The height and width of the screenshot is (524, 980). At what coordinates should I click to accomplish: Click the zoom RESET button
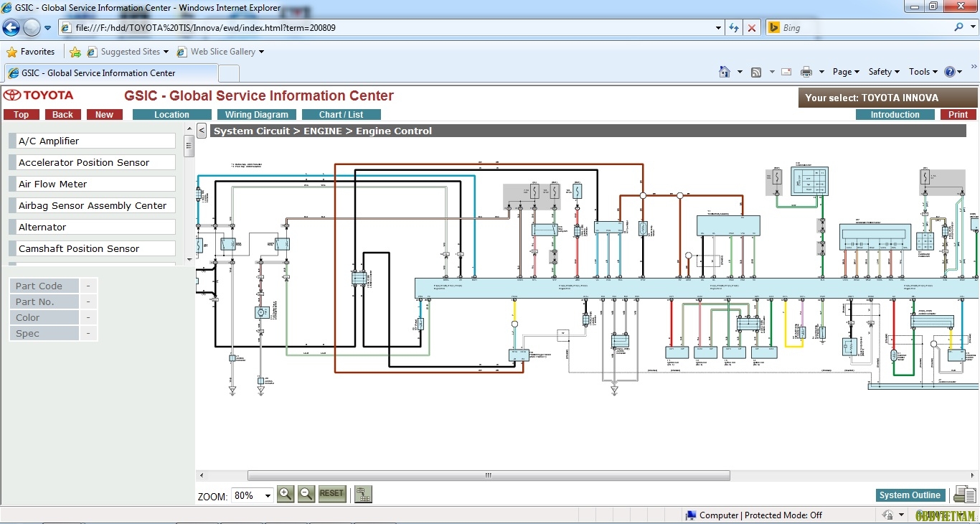(x=332, y=494)
